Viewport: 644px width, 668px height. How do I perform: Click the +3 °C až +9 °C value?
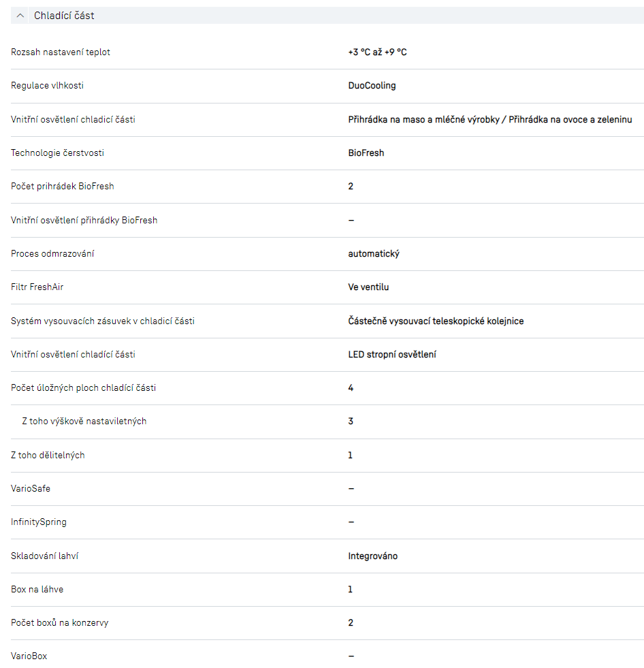point(377,52)
